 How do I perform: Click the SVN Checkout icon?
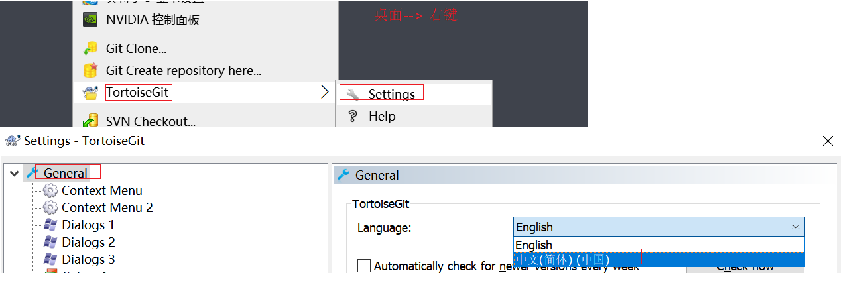90,121
